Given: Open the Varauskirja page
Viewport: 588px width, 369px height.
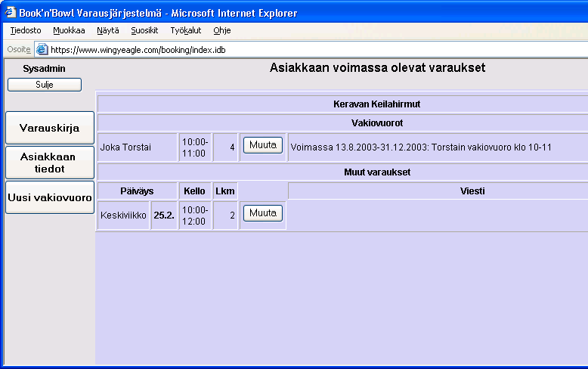Looking at the screenshot, I should pos(50,128).
